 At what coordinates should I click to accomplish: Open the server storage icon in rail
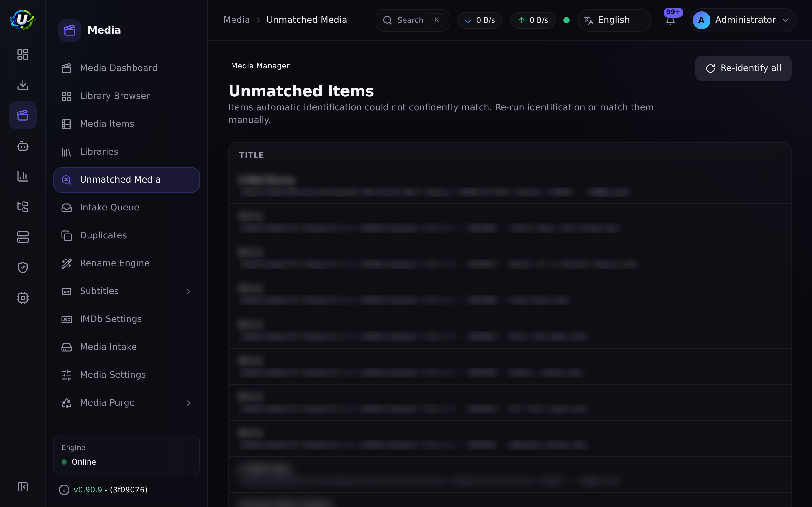click(23, 237)
